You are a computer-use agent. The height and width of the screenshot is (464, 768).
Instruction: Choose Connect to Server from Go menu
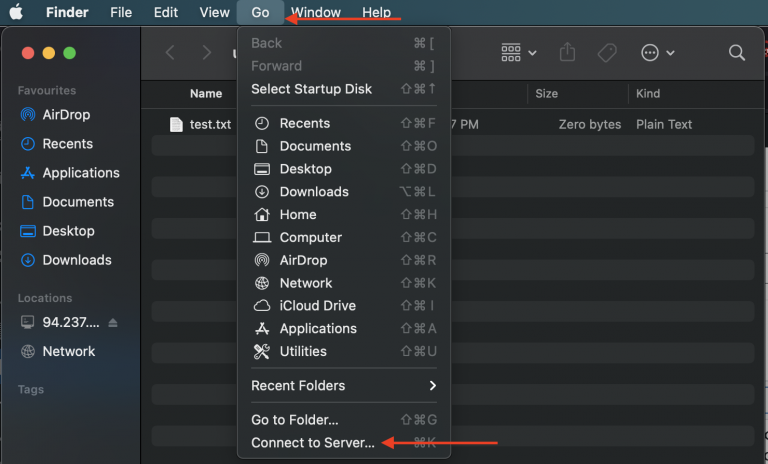[313, 443]
